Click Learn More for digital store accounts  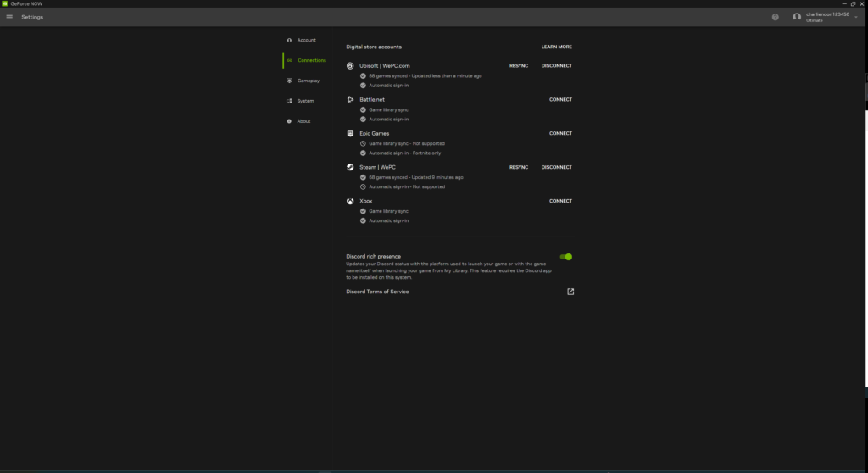556,47
